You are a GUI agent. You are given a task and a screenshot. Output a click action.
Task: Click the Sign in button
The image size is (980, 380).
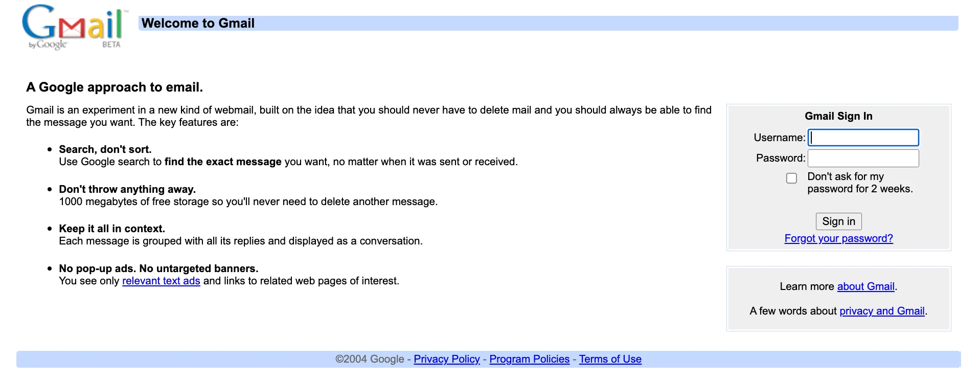(838, 221)
